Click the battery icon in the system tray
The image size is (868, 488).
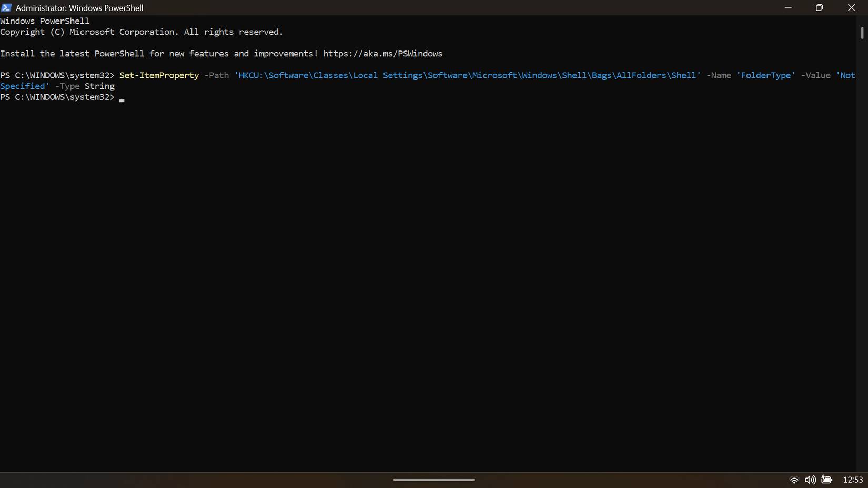click(826, 480)
